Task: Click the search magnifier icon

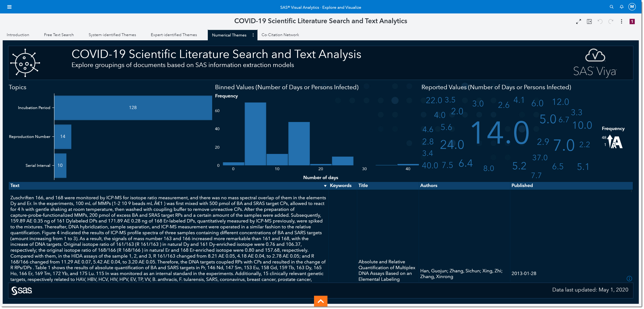Action: 611,7
